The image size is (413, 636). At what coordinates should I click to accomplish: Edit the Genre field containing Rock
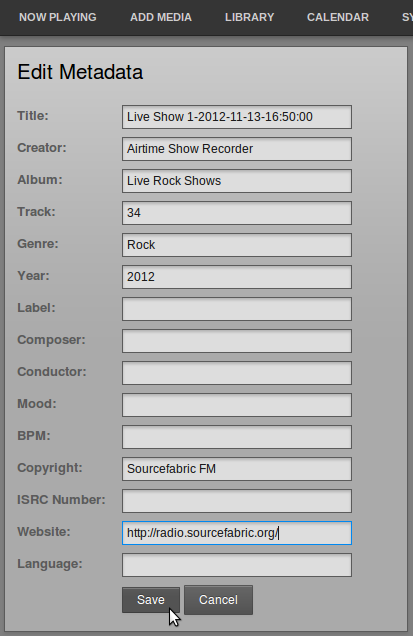[237, 245]
